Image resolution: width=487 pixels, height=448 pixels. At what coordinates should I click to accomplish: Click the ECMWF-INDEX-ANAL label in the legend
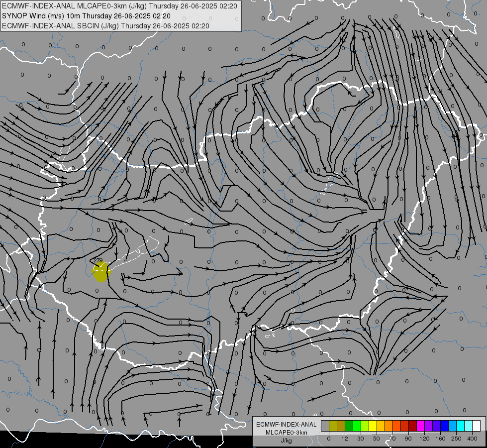[286, 425]
